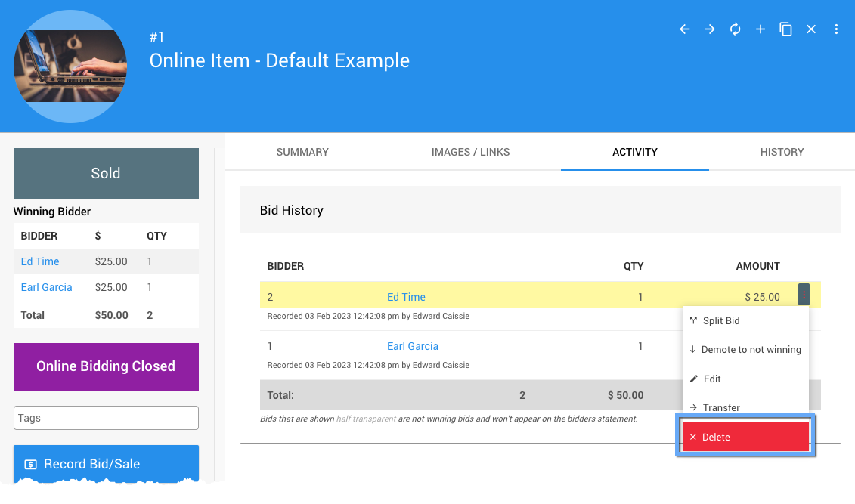Open the three-dot menu on Ed Time bid row
The image size is (855, 504).
804,295
